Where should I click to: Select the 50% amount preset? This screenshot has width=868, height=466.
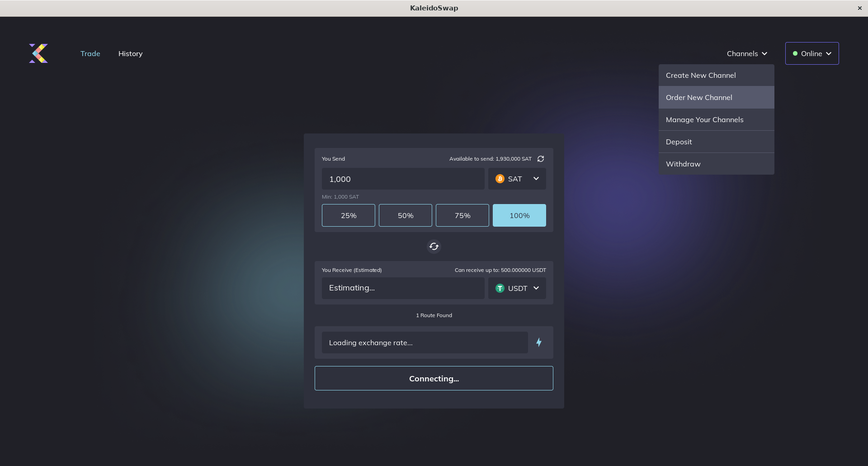click(406, 215)
